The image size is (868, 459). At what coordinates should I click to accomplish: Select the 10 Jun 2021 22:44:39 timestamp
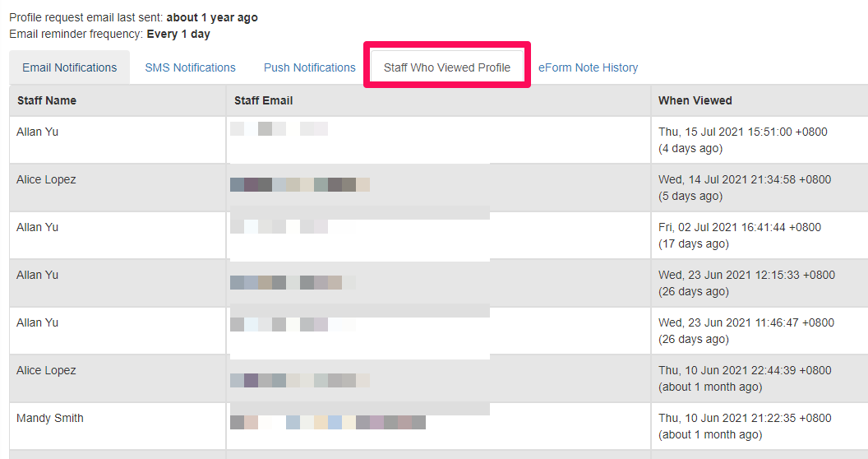pos(744,370)
